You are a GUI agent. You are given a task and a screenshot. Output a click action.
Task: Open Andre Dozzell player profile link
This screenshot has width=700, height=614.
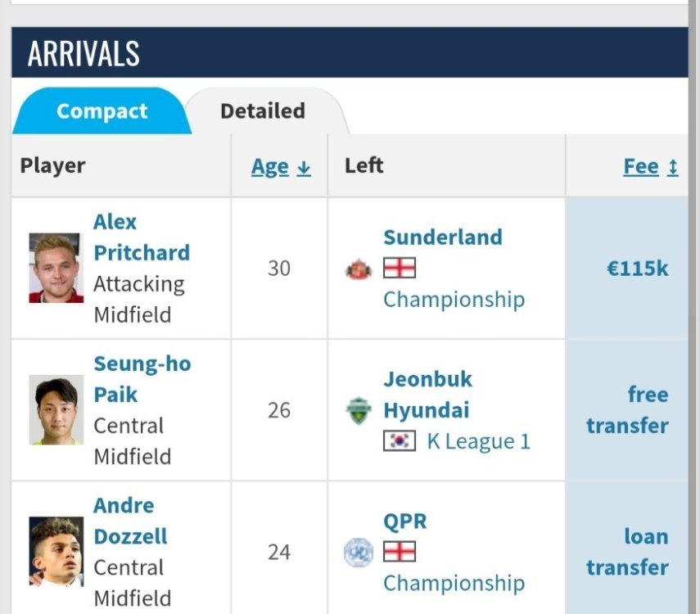tap(130, 521)
